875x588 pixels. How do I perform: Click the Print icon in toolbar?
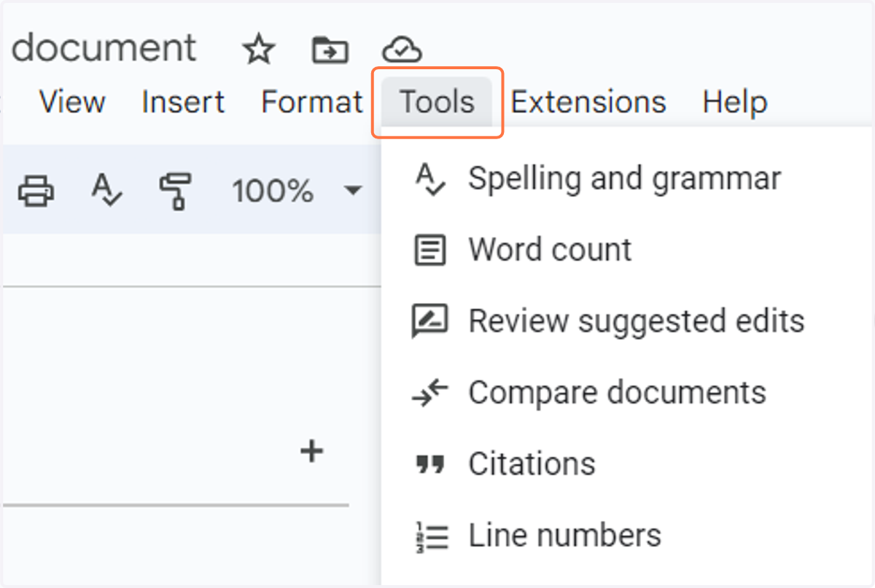click(36, 191)
